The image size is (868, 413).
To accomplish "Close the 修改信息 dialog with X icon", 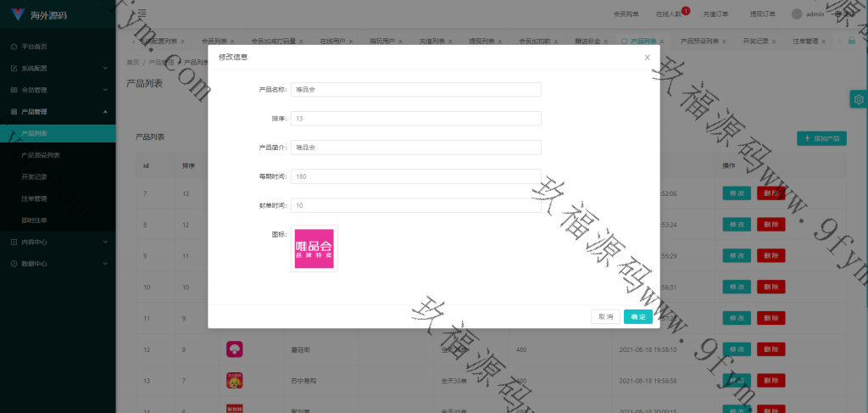I will click(647, 58).
